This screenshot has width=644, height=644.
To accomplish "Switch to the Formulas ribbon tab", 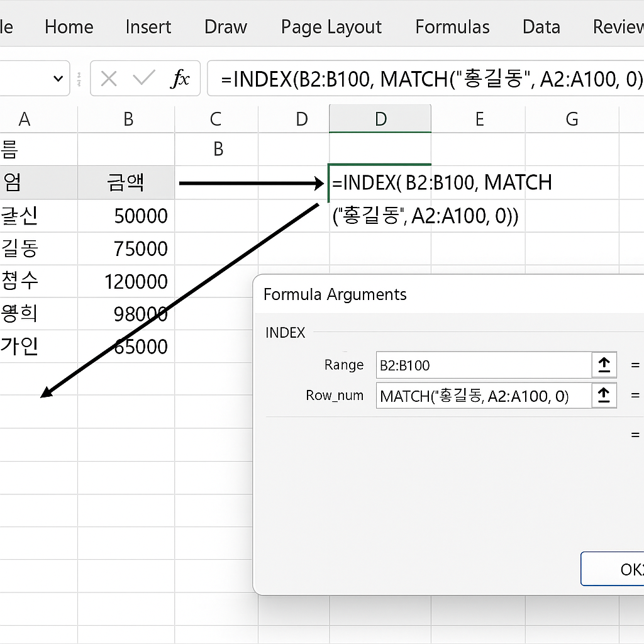I will [x=452, y=26].
